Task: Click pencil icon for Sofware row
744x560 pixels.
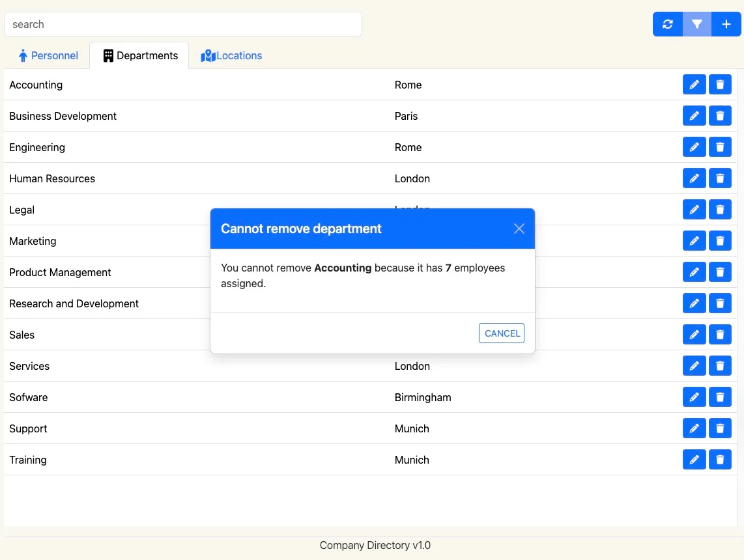Action: (694, 397)
